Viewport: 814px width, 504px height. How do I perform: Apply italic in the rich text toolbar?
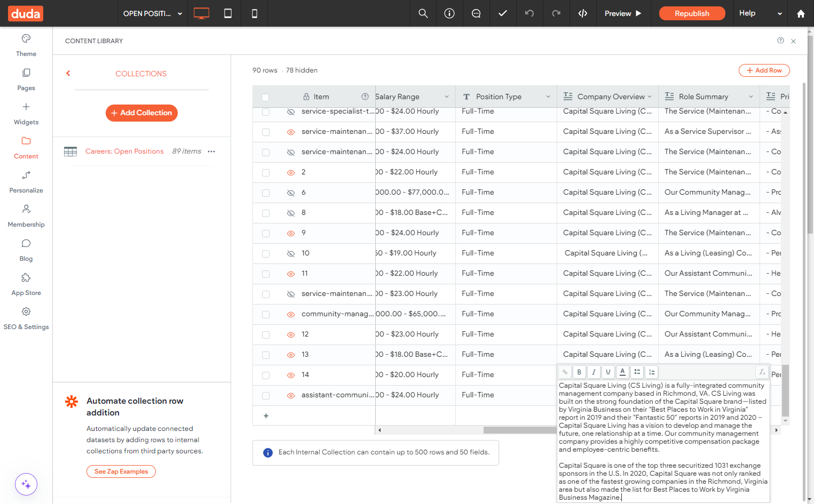point(594,372)
